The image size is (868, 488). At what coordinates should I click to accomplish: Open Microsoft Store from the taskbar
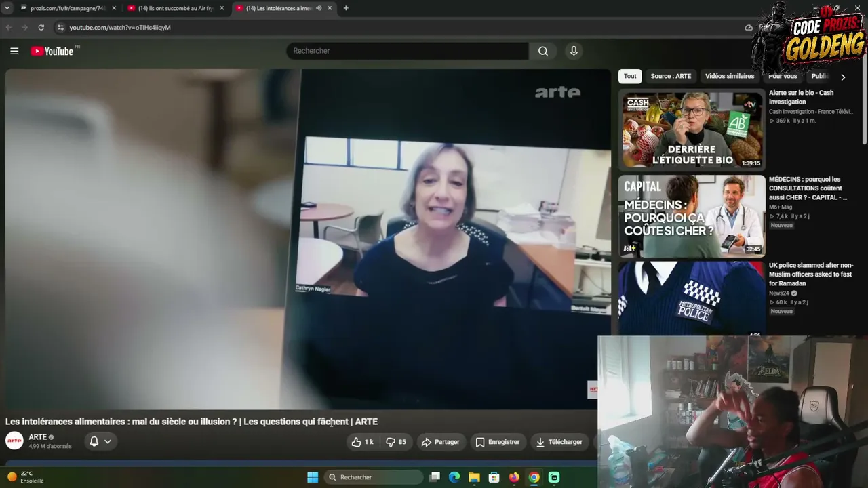pos(494,477)
